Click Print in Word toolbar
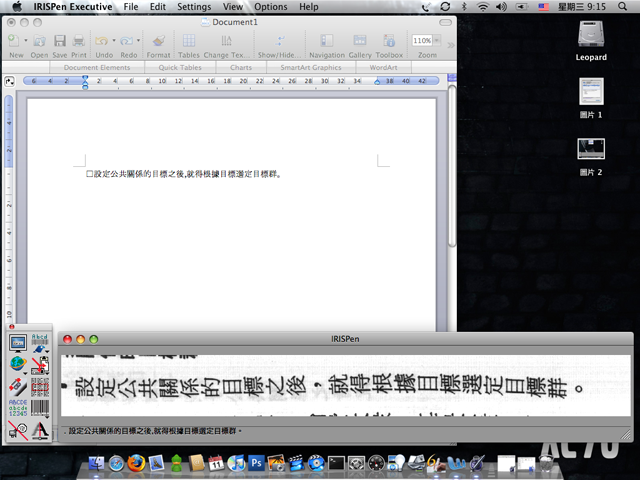Image resolution: width=640 pixels, height=480 pixels. [79, 46]
